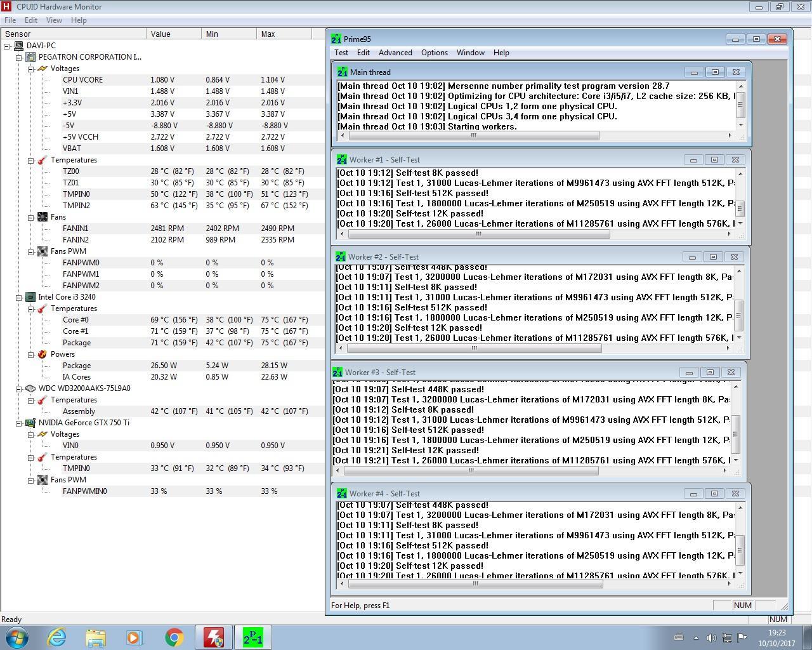Switch to HWMonitor taskbar button
This screenshot has width=812, height=650.
pos(213,637)
